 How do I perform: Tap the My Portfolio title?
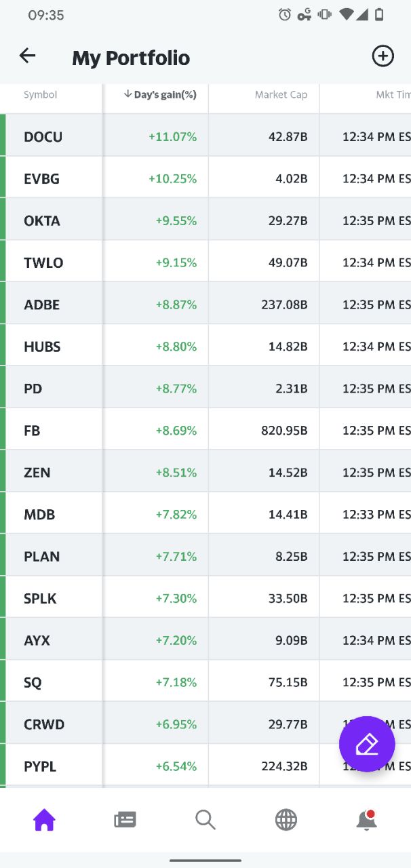click(131, 58)
